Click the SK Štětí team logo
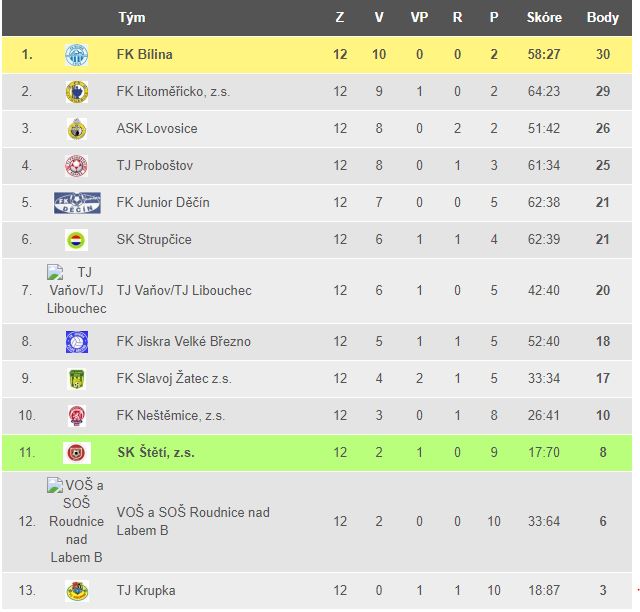640x612 pixels. click(77, 453)
